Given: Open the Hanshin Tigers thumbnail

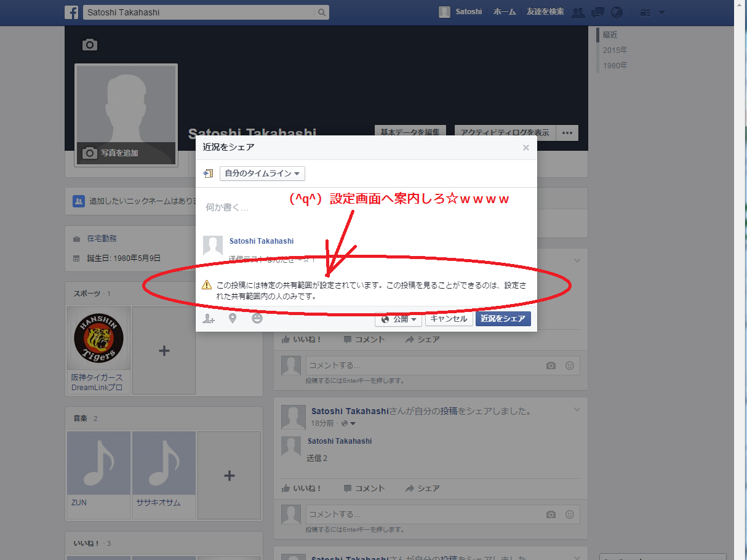Looking at the screenshot, I should click(98, 338).
